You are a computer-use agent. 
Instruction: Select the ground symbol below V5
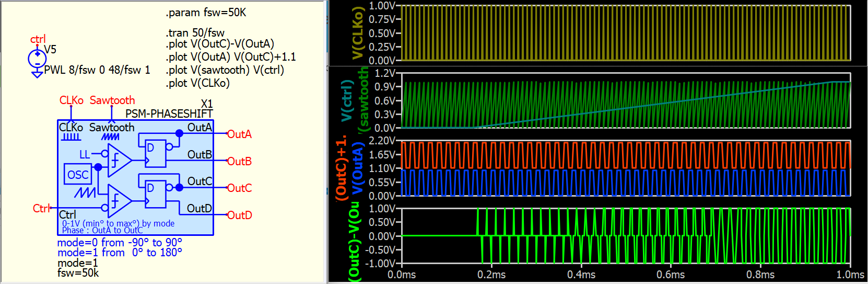(37, 74)
